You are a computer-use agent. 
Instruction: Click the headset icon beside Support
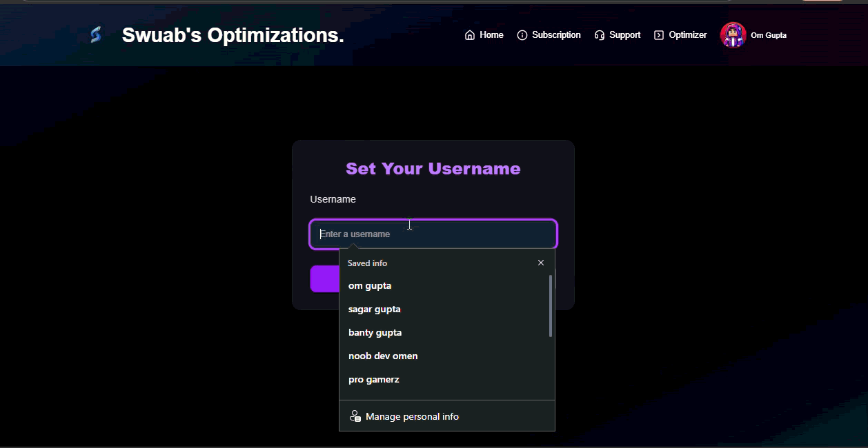600,35
